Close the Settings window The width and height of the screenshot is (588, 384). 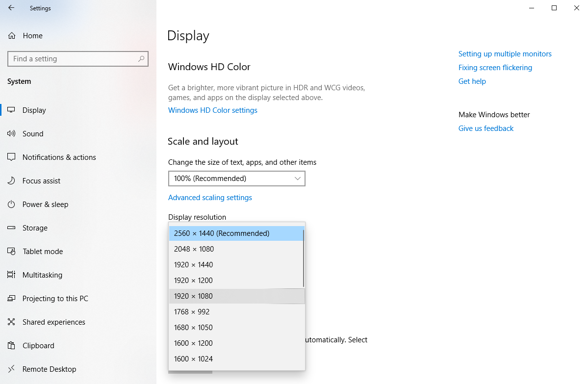(x=576, y=8)
